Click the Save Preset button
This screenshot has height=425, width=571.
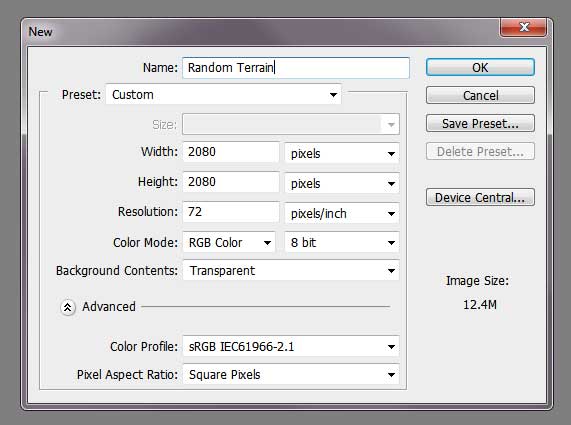tap(480, 123)
